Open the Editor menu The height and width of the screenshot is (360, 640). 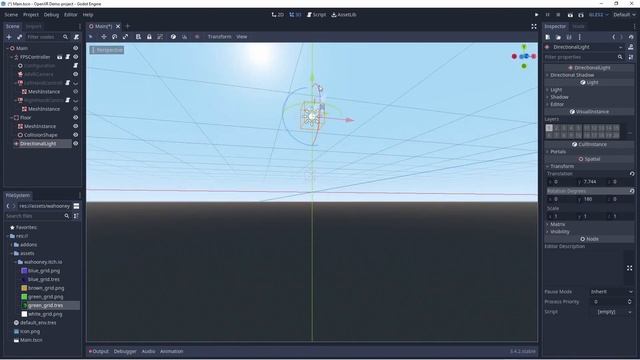[x=71, y=15]
